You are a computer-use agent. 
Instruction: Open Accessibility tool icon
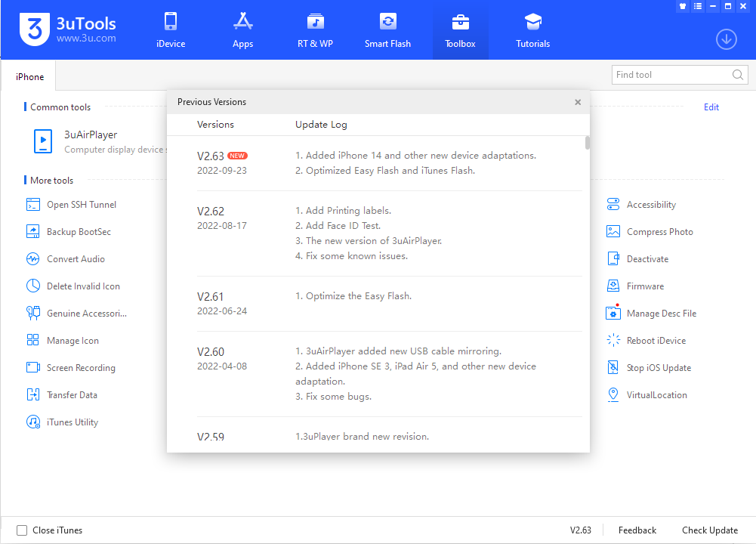click(613, 205)
